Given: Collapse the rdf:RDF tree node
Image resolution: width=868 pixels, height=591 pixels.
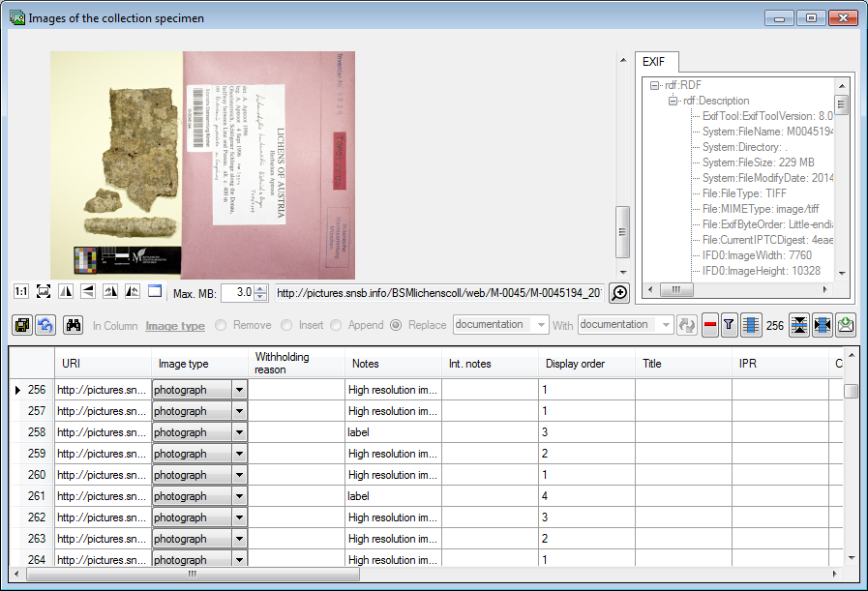Looking at the screenshot, I should [655, 85].
